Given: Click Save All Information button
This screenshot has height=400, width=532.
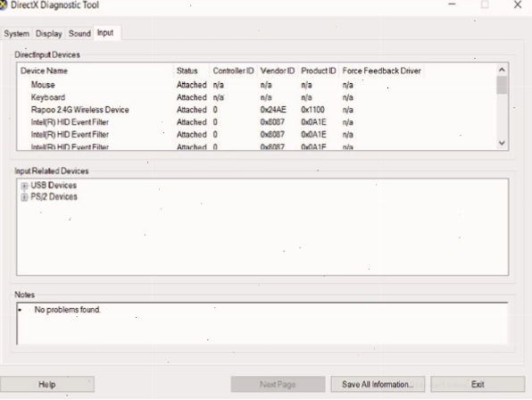Looking at the screenshot, I should click(378, 385).
